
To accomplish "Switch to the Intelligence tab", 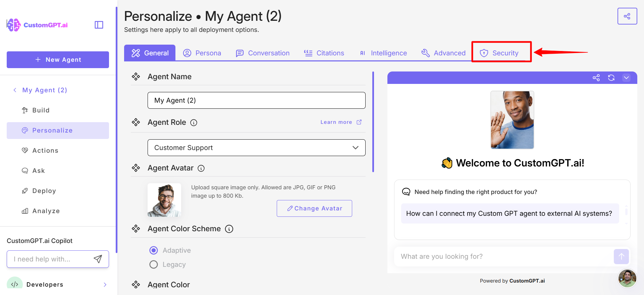I will pos(383,53).
